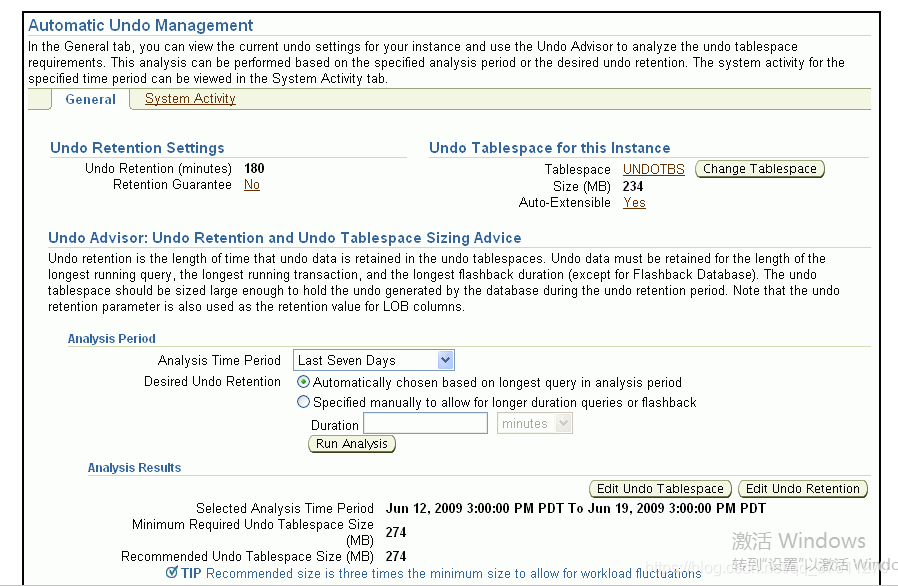
Task: Click the tablespace Size value 234
Action: coord(633,186)
